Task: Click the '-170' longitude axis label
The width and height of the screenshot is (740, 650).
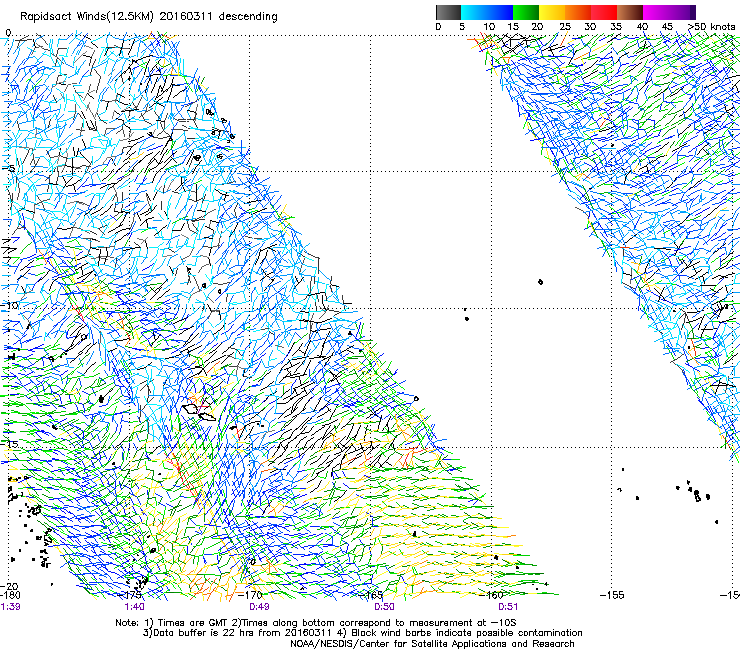Action: (252, 595)
